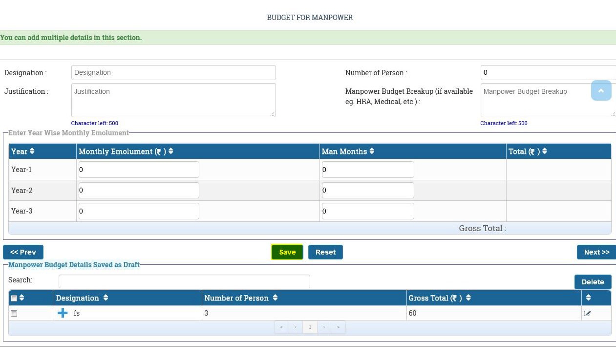Image resolution: width=616 pixels, height=364 pixels.
Task: Delete the selected draft entries
Action: 593,282
